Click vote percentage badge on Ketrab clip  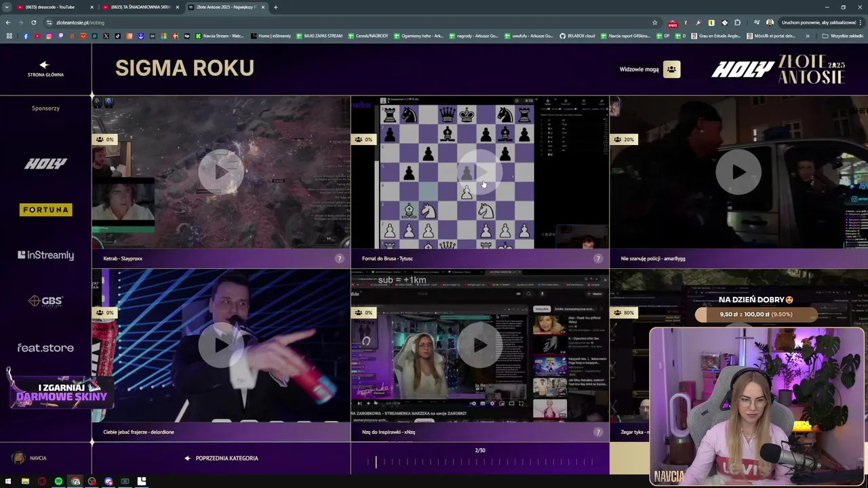pyautogui.click(x=105, y=139)
